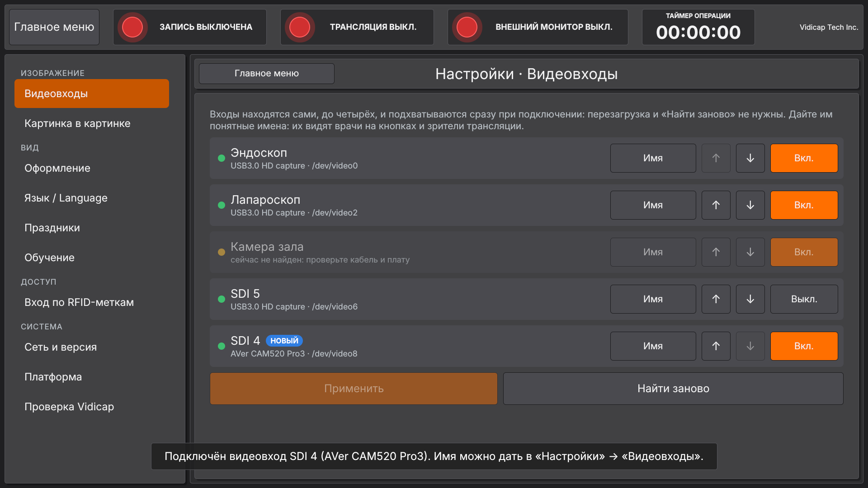Rename SDI 4 with Имя button
The width and height of the screenshot is (868, 488).
coord(653,346)
